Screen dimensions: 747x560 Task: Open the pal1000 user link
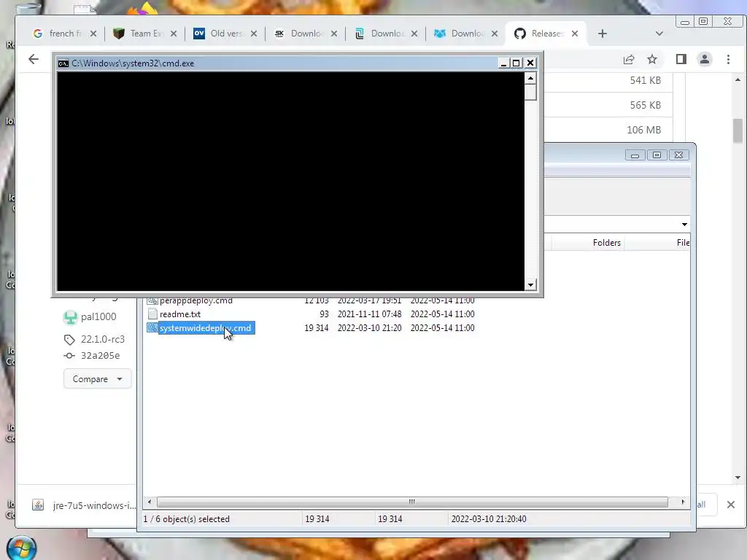(98, 316)
